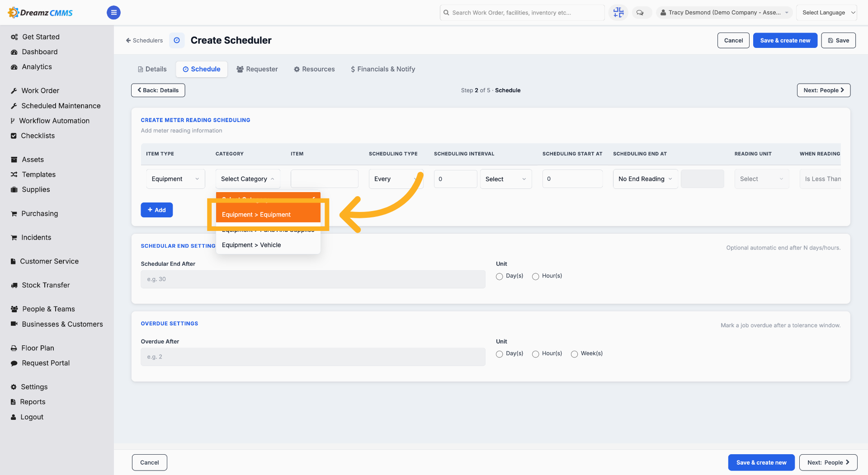Open the Equipment item type dropdown
Viewport: 868px width, 475px height.
tap(175, 179)
